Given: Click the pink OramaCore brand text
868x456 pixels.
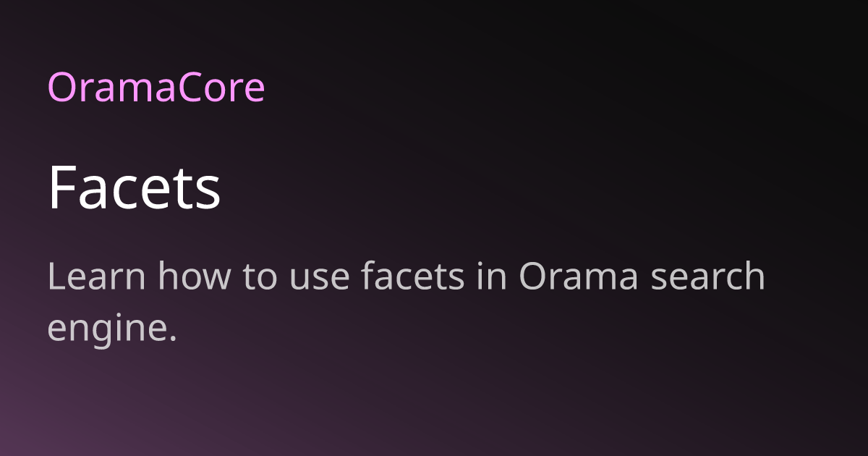Looking at the screenshot, I should point(156,88).
